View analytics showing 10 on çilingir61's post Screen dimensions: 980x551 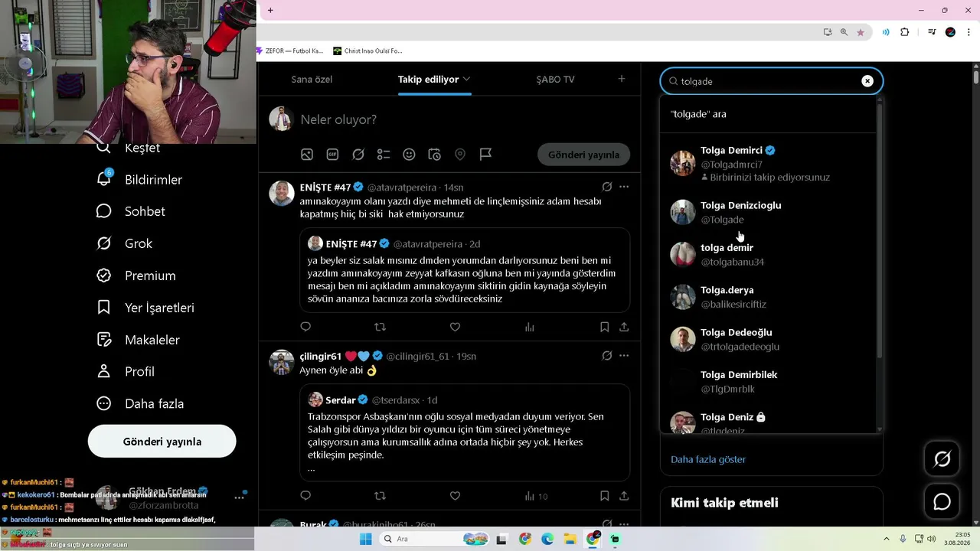(536, 496)
